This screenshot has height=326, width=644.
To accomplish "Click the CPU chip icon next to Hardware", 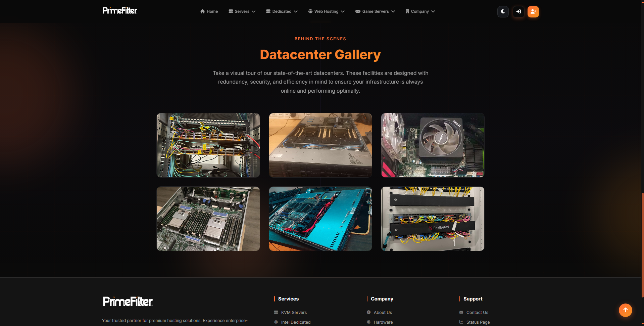I will tap(368, 322).
